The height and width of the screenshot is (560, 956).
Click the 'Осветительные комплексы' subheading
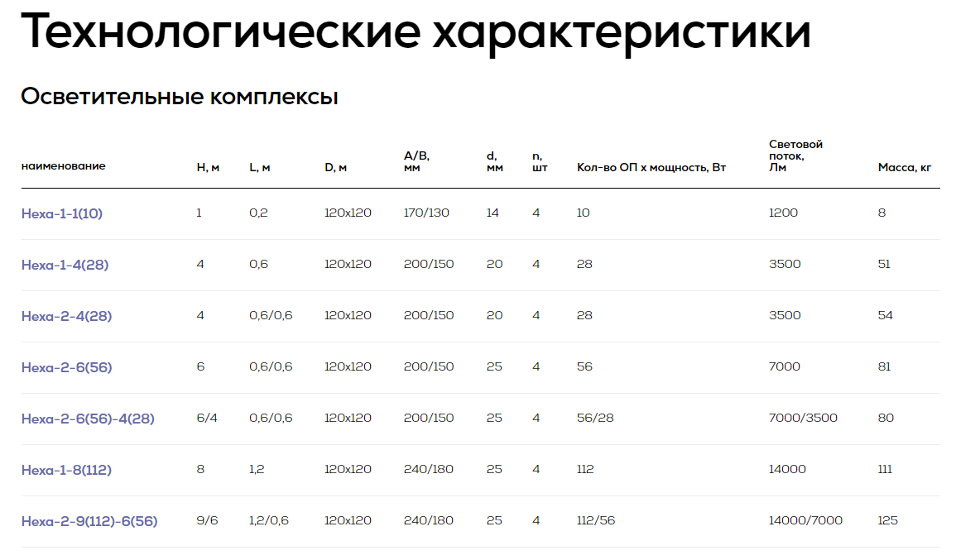point(180,96)
